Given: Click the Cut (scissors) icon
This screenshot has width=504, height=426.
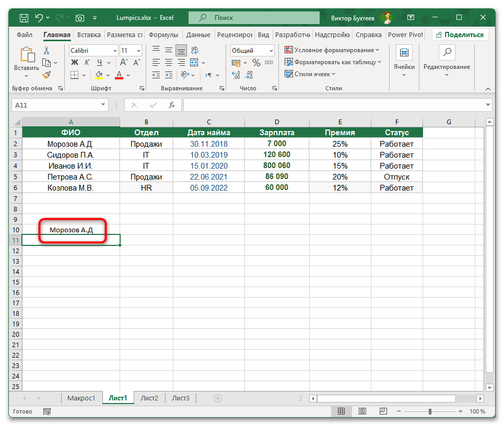Looking at the screenshot, I should pyautogui.click(x=45, y=51).
